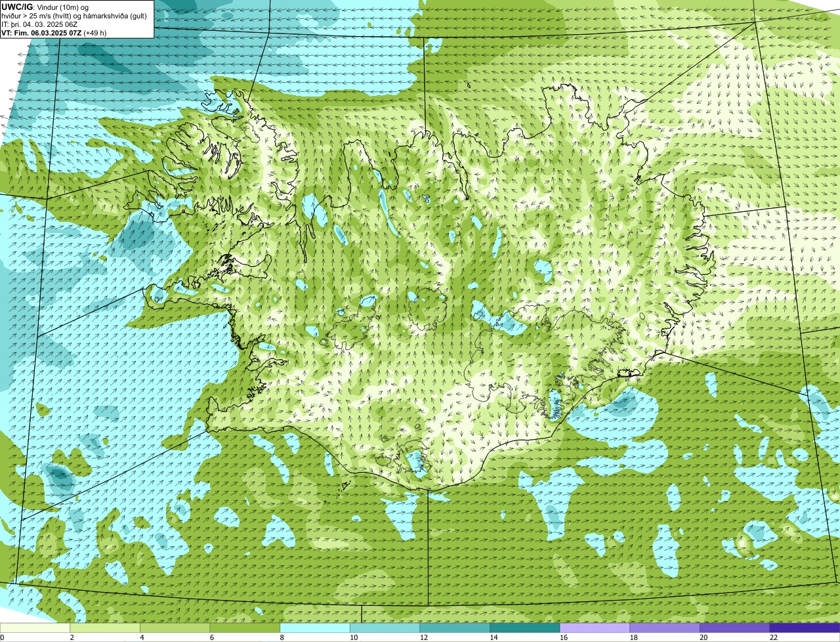This screenshot has width=840, height=642.
Task: Click the 6–8 m/s green legend swatch
Action: (245, 628)
